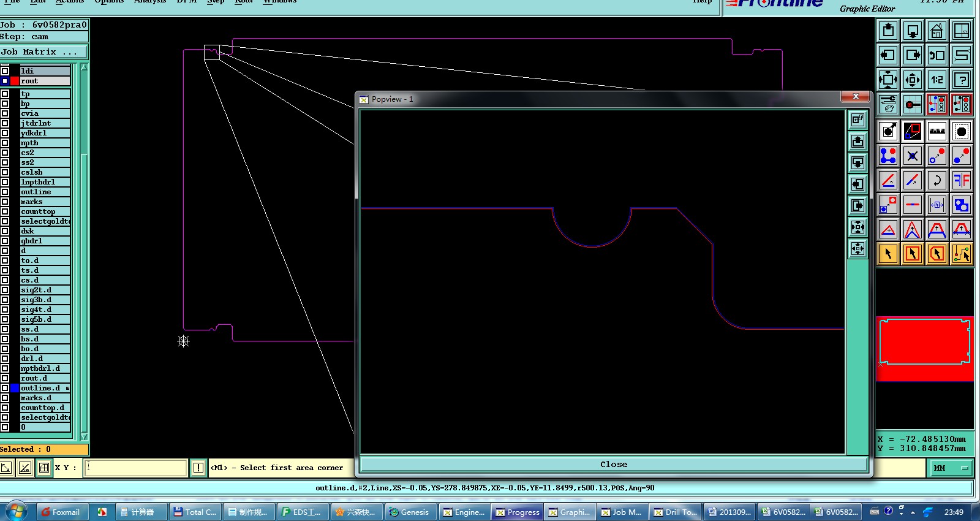Click the question mark help icon
This screenshot has width=980, height=521.
pyautogui.click(x=962, y=79)
